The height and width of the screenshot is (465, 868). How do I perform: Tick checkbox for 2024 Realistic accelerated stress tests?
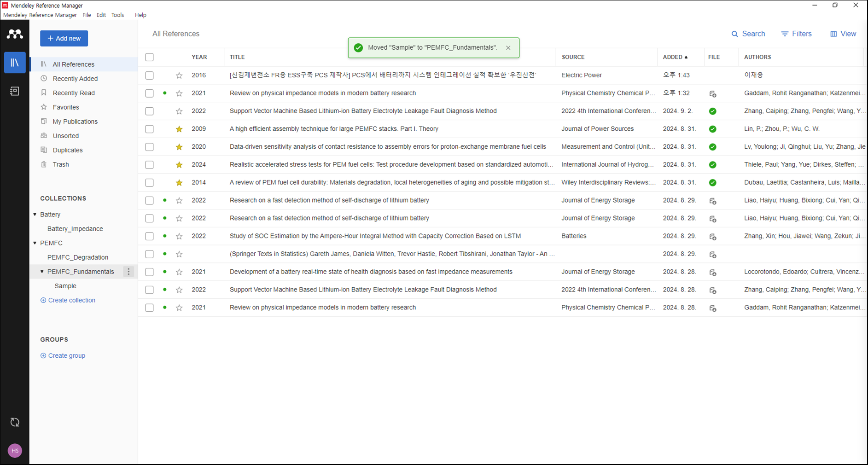(149, 165)
